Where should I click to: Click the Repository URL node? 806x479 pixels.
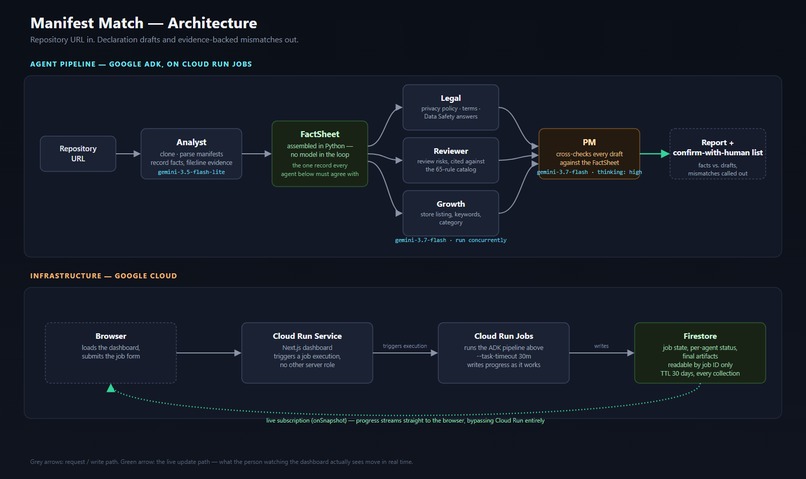tap(78, 154)
